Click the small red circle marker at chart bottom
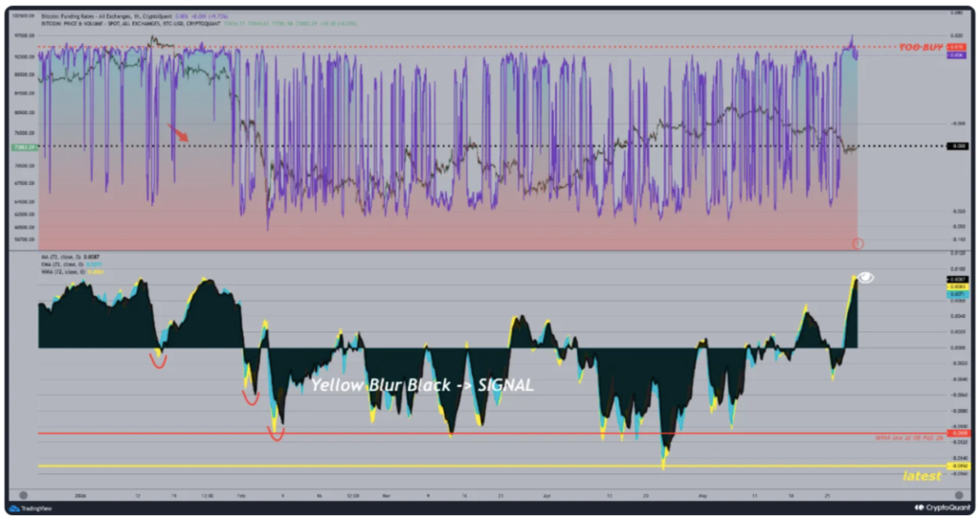Image resolution: width=980 pixels, height=520 pixels. [858, 243]
